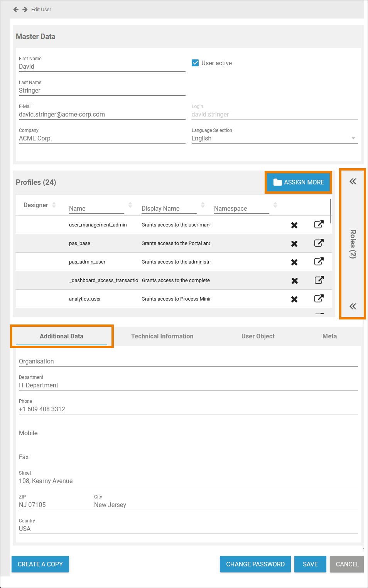Click the Fax field
The image size is (368, 588).
pyautogui.click(x=188, y=457)
